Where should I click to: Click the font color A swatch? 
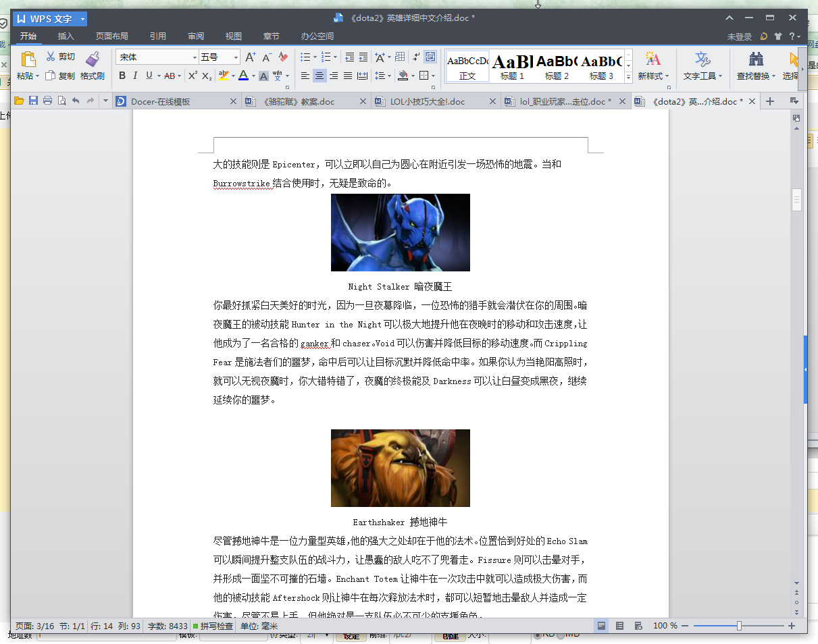pyautogui.click(x=243, y=76)
